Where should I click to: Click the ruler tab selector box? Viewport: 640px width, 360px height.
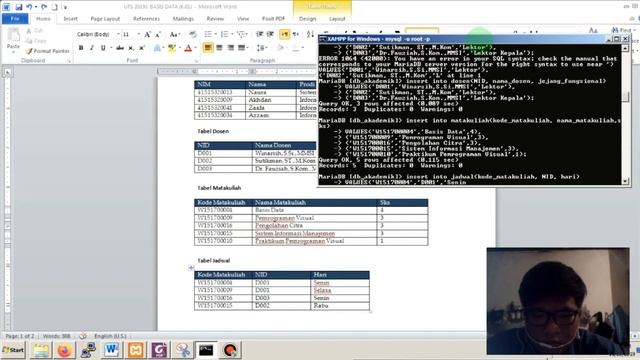(x=8, y=72)
